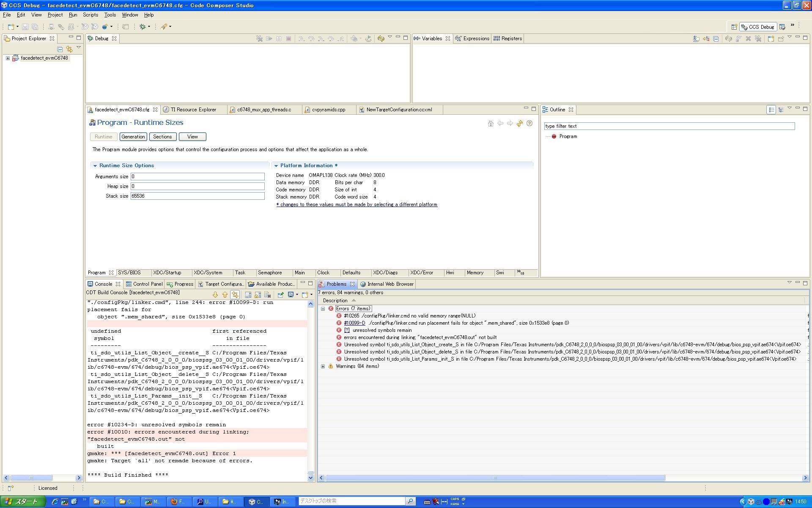Click the Problems horizontal scrollbar thumb

[x=495, y=478]
